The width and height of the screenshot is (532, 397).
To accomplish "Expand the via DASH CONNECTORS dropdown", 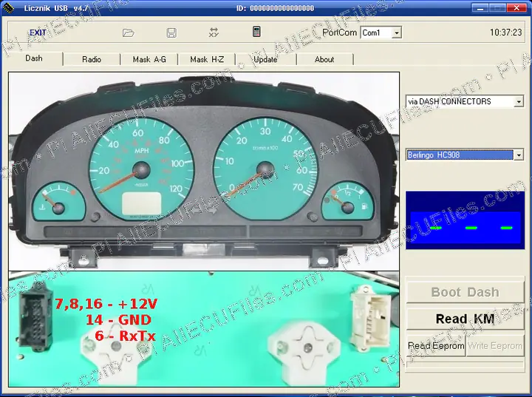I will [x=519, y=101].
